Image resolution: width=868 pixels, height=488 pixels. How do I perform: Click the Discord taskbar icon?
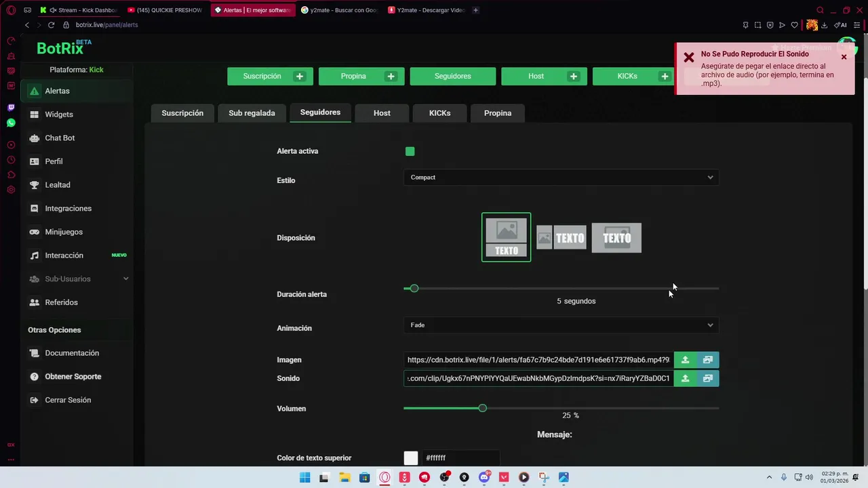tap(484, 477)
